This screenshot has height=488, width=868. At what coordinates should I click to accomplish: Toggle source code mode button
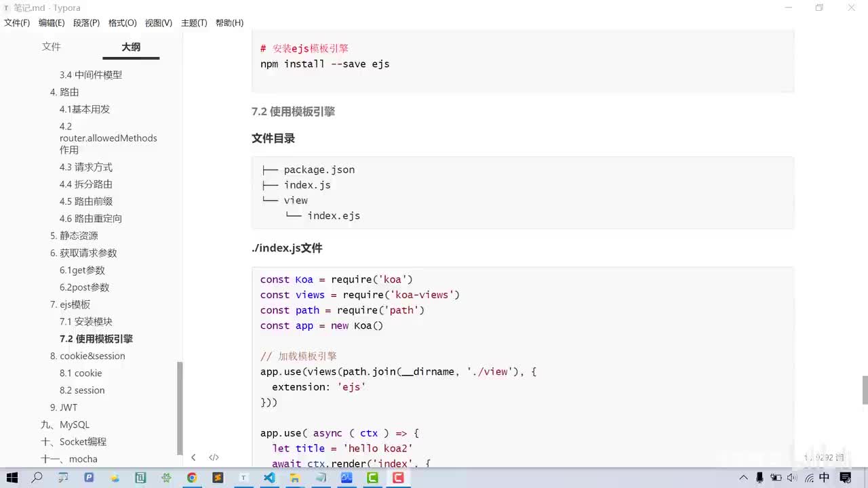pos(214,457)
